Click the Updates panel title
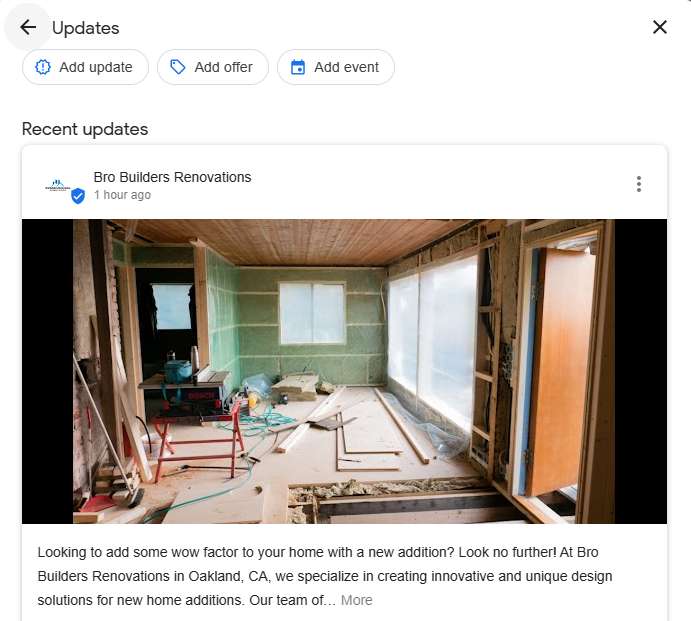The height and width of the screenshot is (621, 691). pyautogui.click(x=85, y=28)
